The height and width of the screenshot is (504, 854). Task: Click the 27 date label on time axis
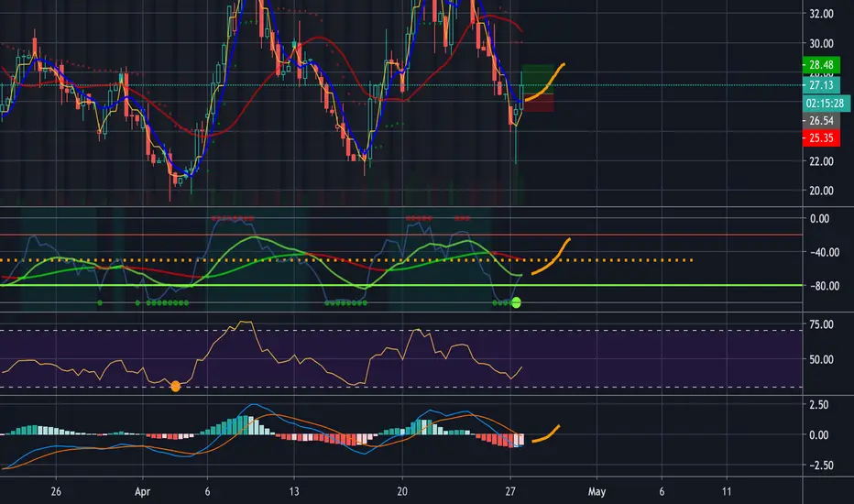point(509,491)
